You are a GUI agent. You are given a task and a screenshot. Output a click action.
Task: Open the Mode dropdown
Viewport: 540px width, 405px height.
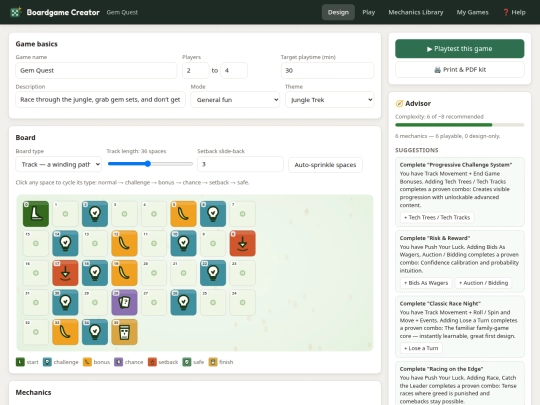[x=235, y=100]
